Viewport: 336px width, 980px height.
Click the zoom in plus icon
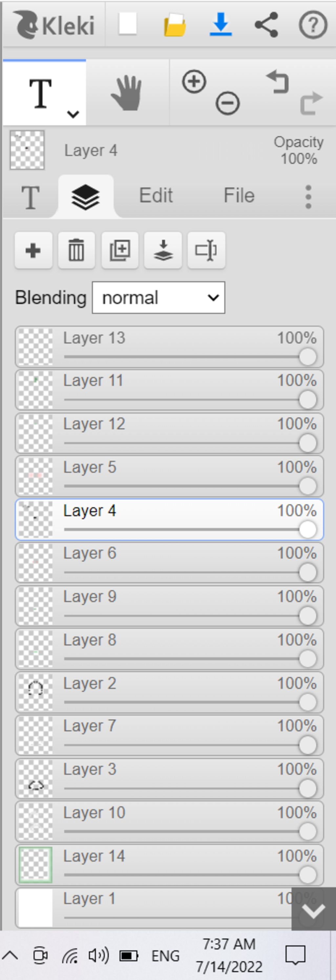point(194,81)
